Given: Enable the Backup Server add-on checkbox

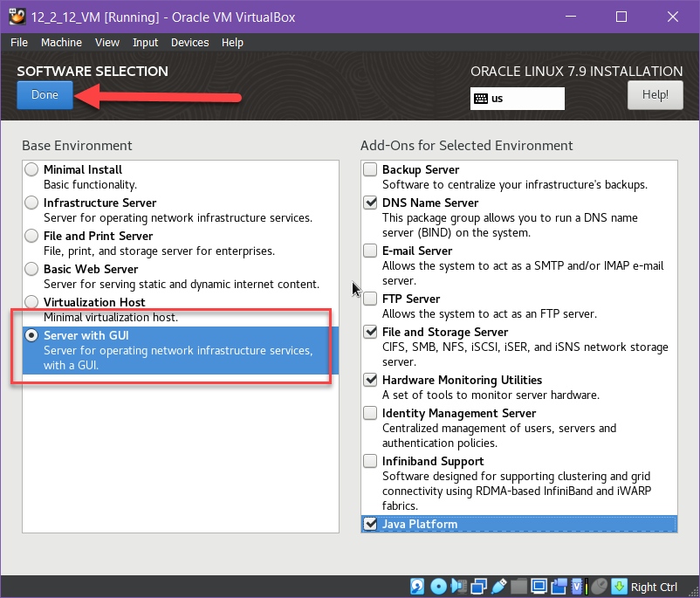Looking at the screenshot, I should [x=371, y=169].
